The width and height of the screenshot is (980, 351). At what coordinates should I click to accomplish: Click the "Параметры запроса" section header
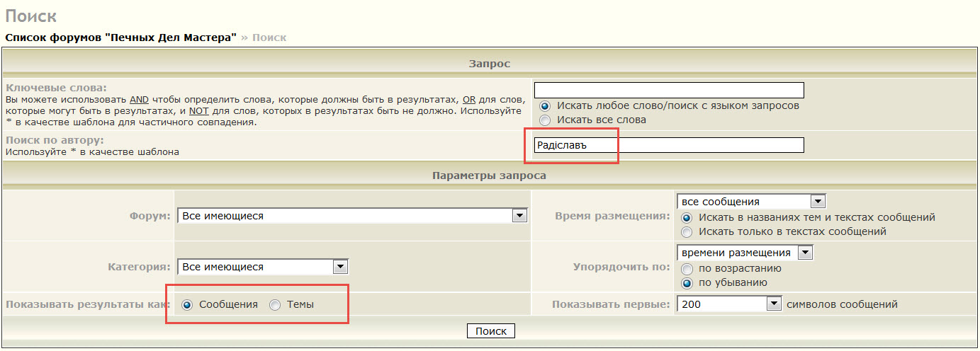[489, 175]
